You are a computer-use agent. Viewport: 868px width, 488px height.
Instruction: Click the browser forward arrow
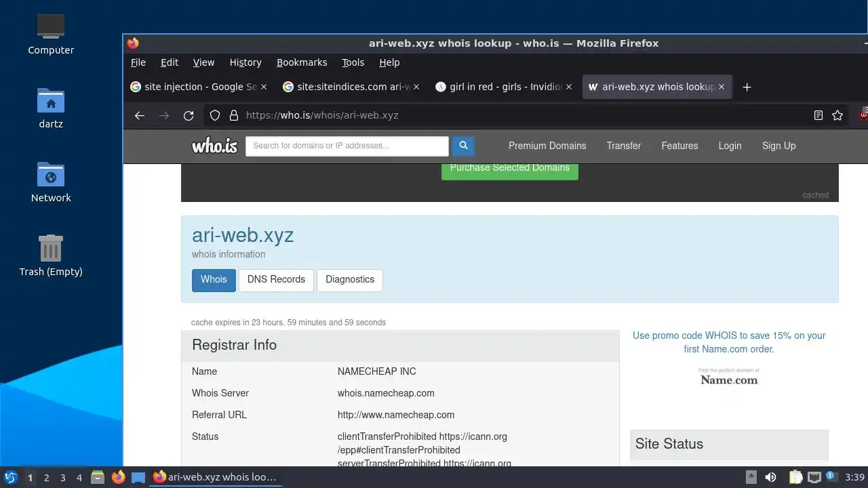164,115
